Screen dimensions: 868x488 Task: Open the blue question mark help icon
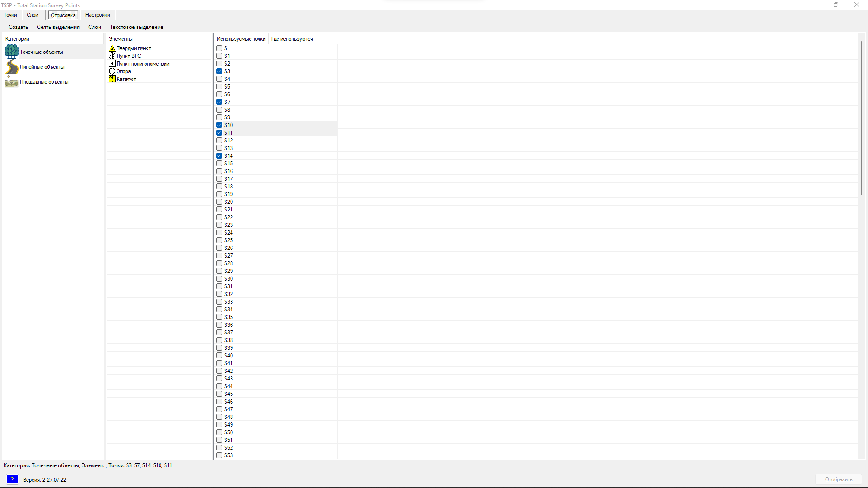[12, 479]
